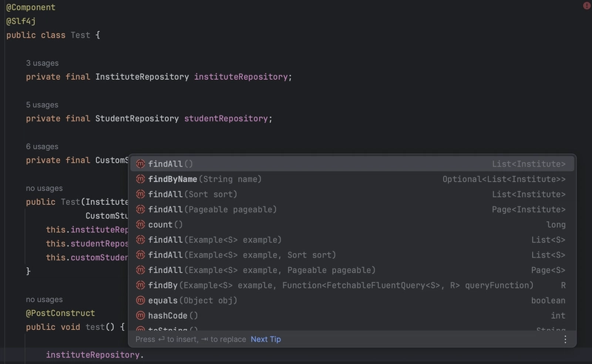The height and width of the screenshot is (364, 592).
Task: Click the "int" return type of hashCode
Action: point(558,316)
